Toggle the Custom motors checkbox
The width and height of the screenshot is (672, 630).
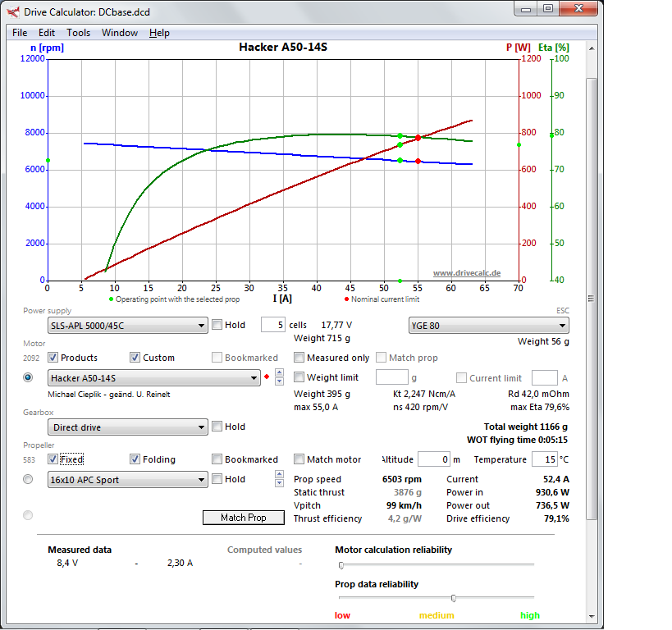(135, 358)
